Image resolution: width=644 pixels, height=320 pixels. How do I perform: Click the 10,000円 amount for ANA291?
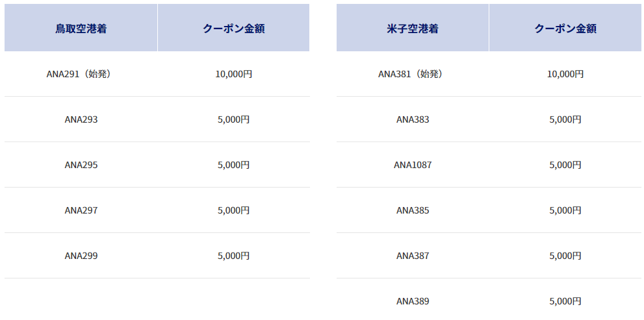tap(234, 74)
